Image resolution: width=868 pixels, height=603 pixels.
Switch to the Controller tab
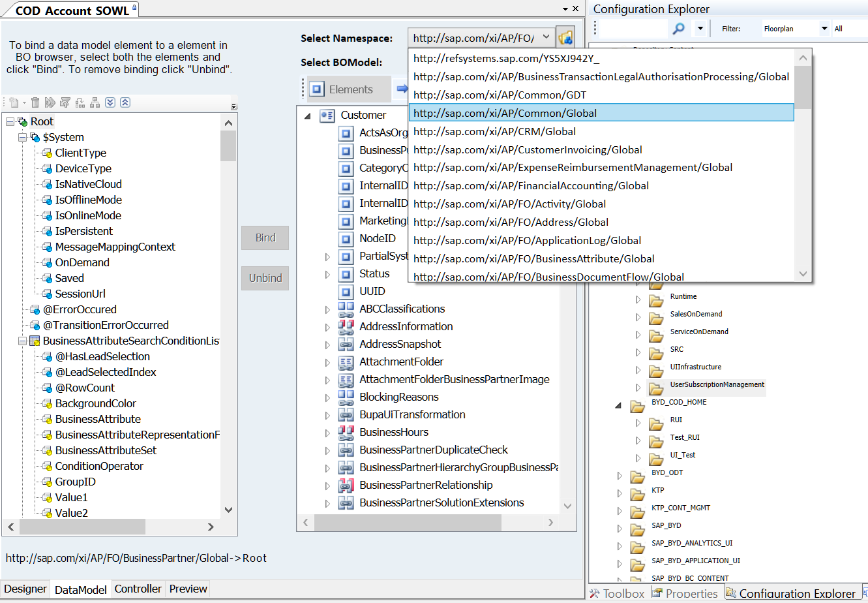click(x=138, y=589)
